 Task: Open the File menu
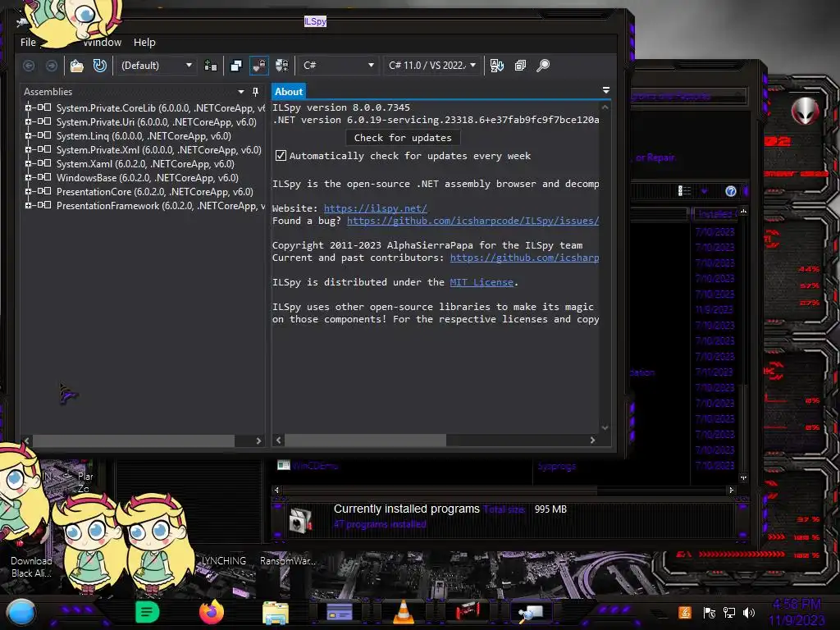tap(28, 43)
